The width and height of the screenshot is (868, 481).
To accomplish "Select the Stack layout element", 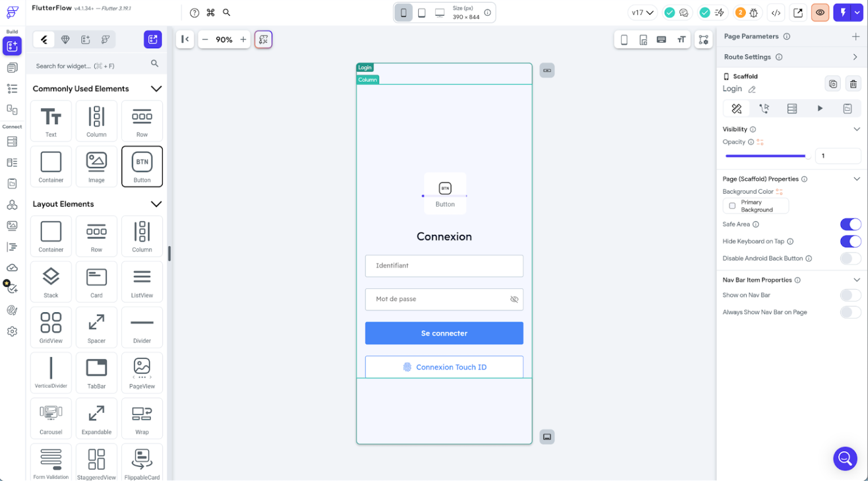I will tap(51, 282).
